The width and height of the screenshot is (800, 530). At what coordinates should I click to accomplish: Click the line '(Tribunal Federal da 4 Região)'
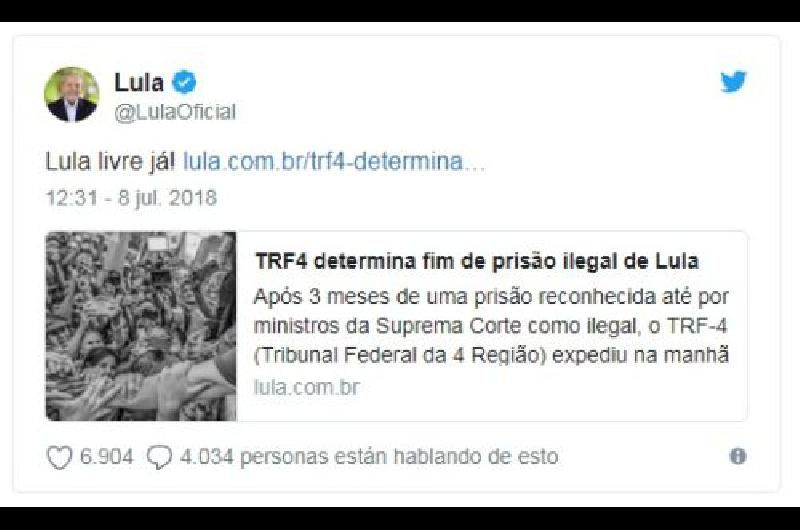400,355
